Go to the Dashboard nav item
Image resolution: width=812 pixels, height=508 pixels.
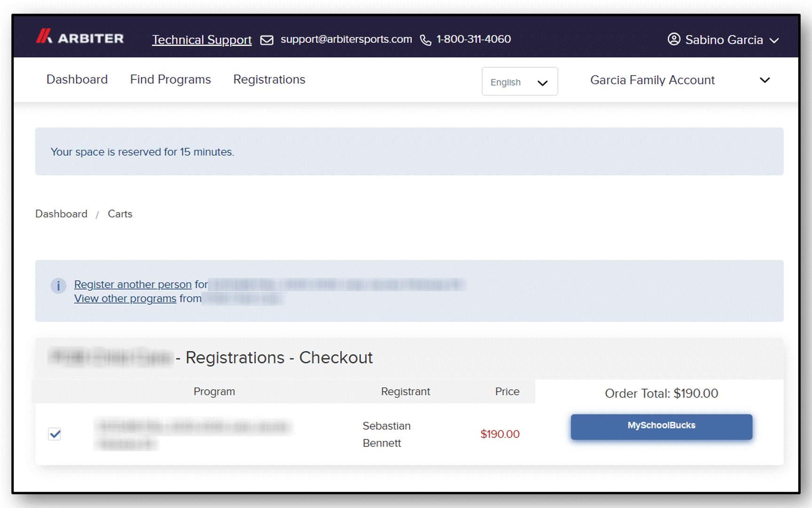click(77, 79)
